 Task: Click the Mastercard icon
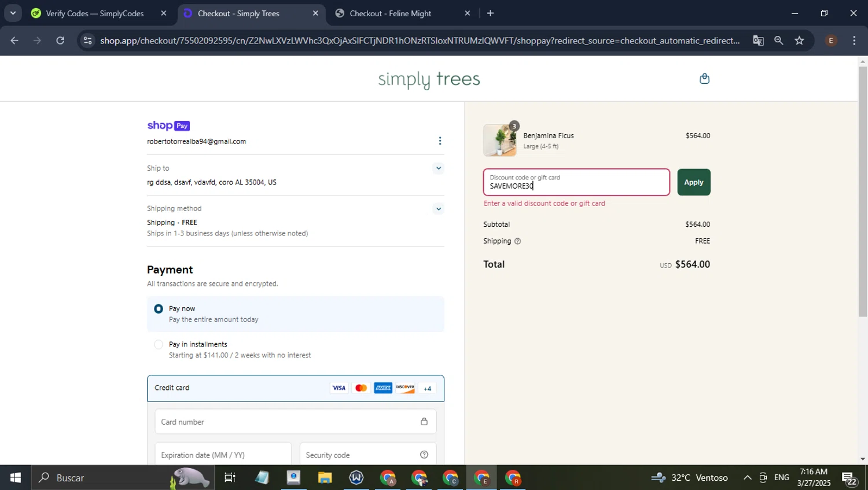tap(361, 388)
